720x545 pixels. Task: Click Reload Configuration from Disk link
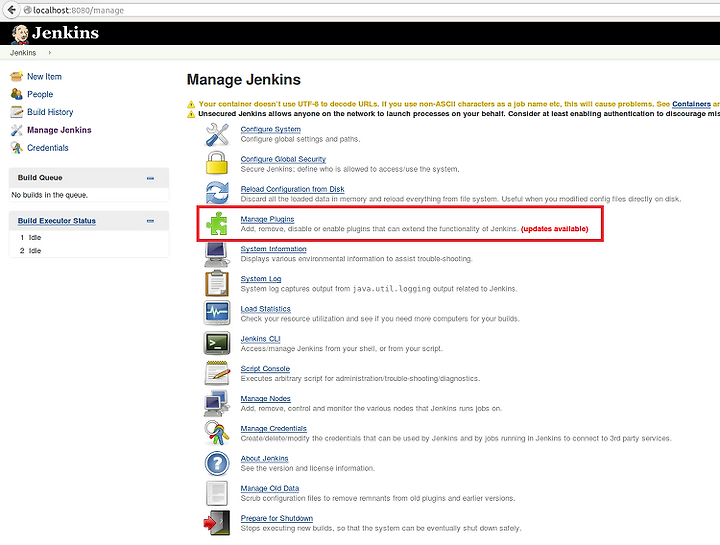292,189
